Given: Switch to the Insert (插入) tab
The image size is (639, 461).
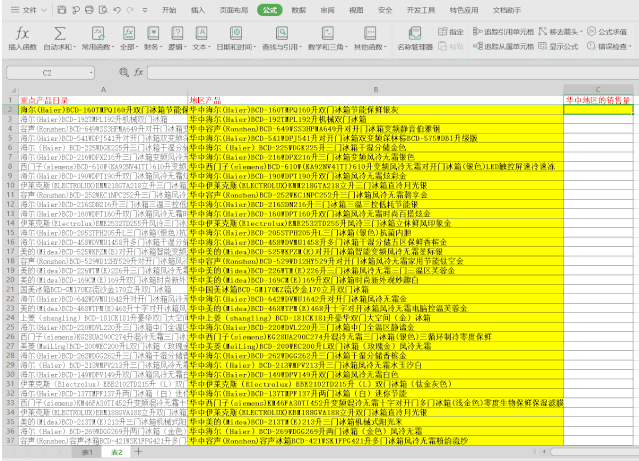Looking at the screenshot, I should 198,10.
